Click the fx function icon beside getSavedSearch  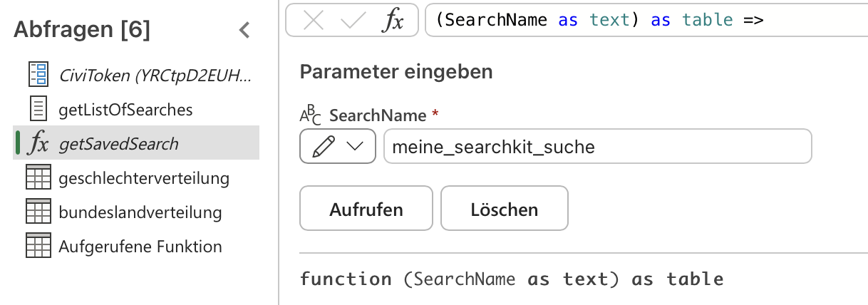click(x=37, y=143)
